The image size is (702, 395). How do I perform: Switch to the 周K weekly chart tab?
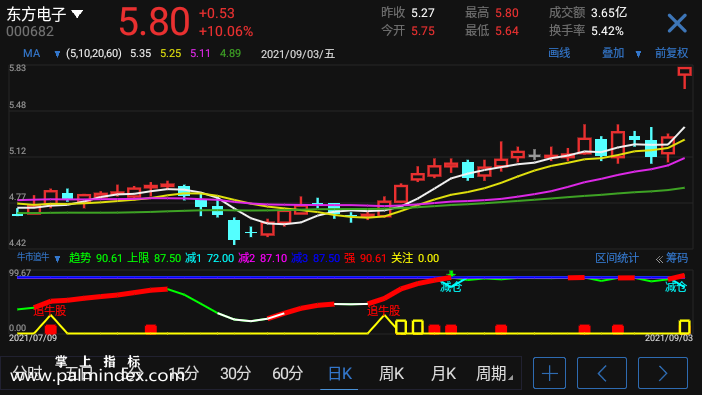tap(391, 374)
